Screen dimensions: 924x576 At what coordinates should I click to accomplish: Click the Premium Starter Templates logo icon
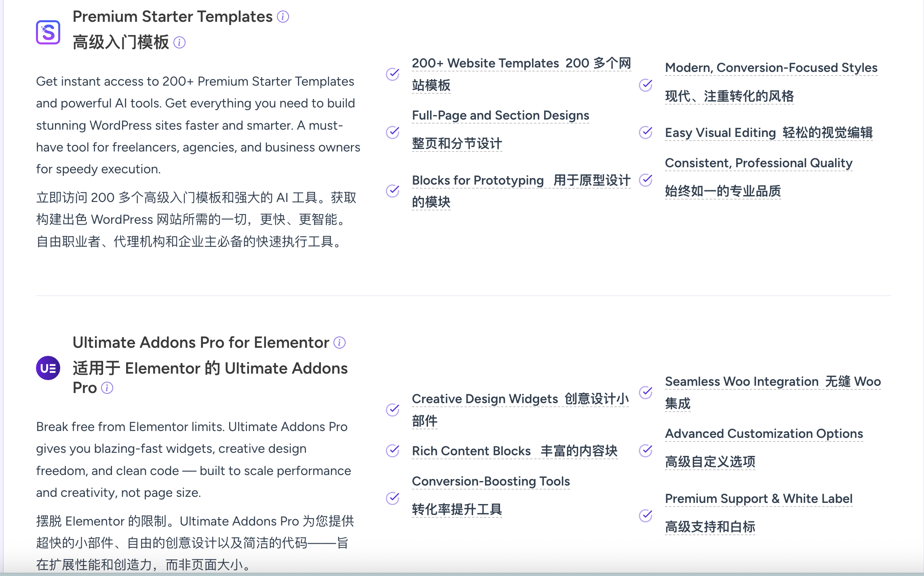coord(48,32)
